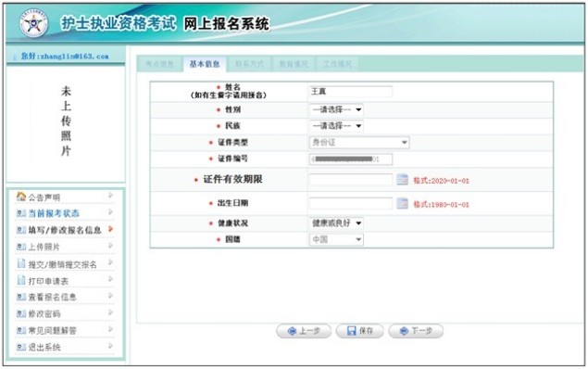Viewport: 588px width, 369px height.
Task: Open the 健康状况 dropdown
Action: (x=336, y=223)
